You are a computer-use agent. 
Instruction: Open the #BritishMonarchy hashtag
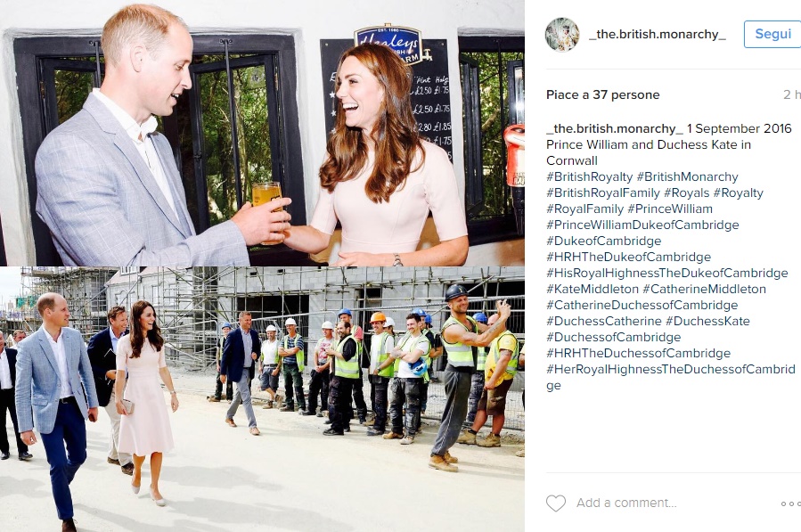[x=687, y=176]
